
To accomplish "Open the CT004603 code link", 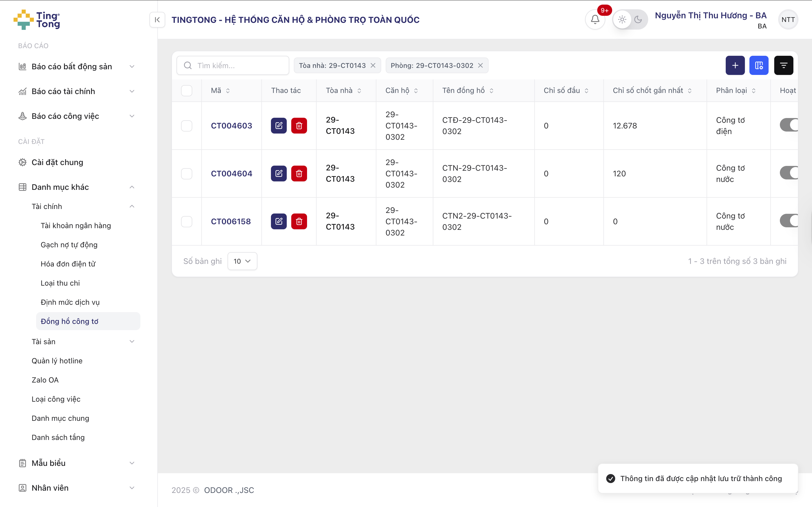I will (x=231, y=126).
